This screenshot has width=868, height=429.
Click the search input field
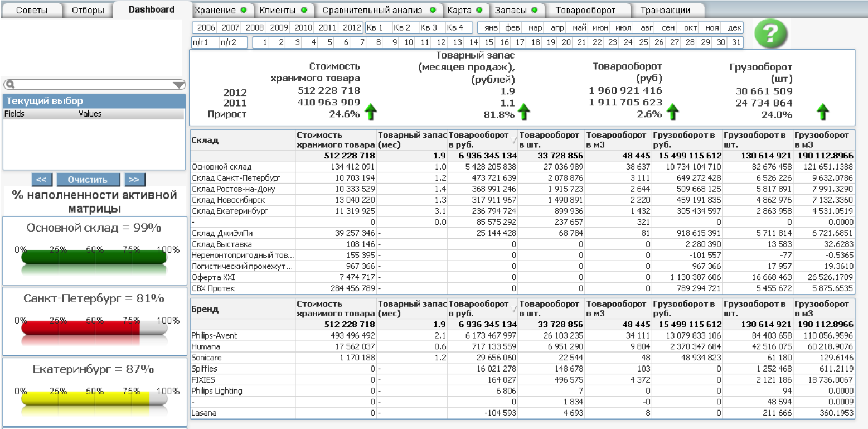tap(94, 85)
